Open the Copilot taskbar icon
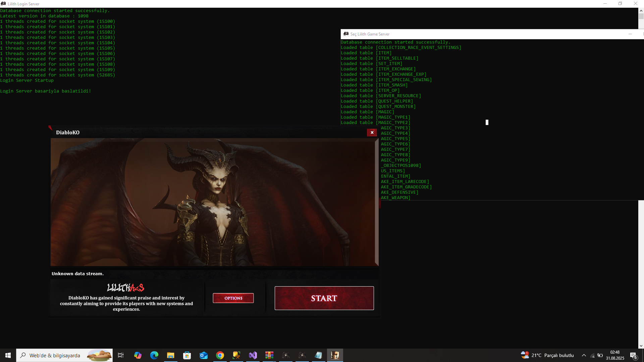 coord(138,355)
